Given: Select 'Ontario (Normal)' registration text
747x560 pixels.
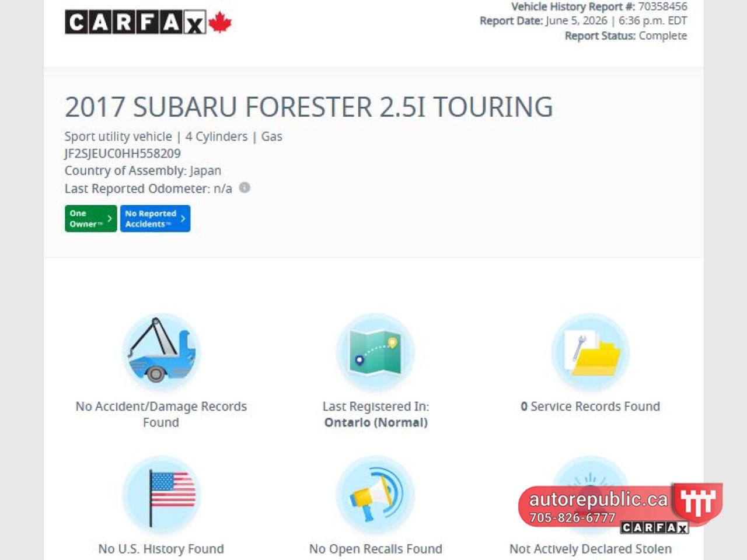Looking at the screenshot, I should pyautogui.click(x=376, y=422).
